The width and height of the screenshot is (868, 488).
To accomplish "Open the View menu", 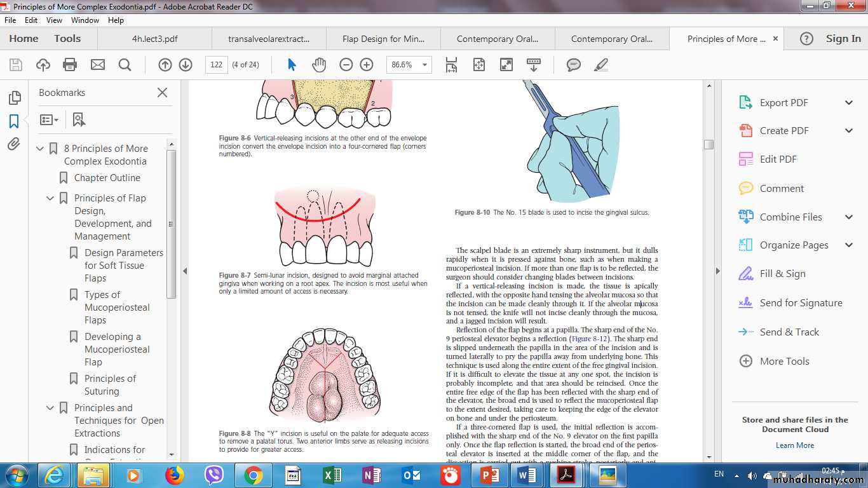I will pos(54,20).
